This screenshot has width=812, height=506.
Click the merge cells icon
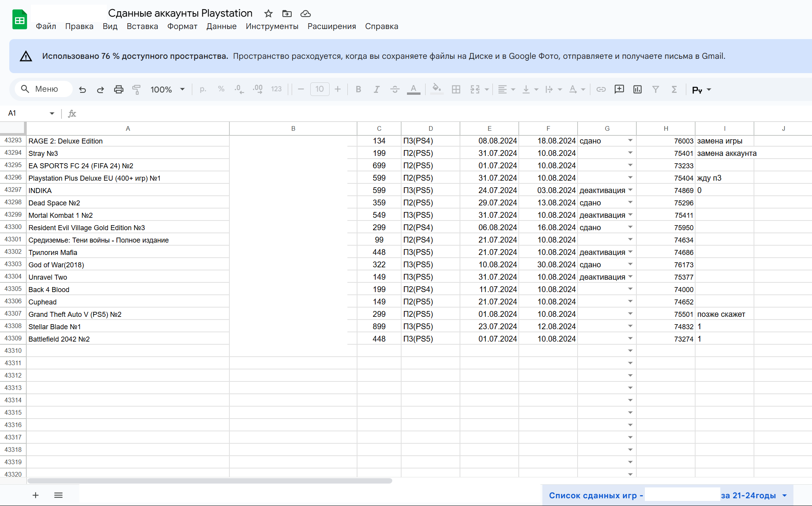click(x=475, y=89)
